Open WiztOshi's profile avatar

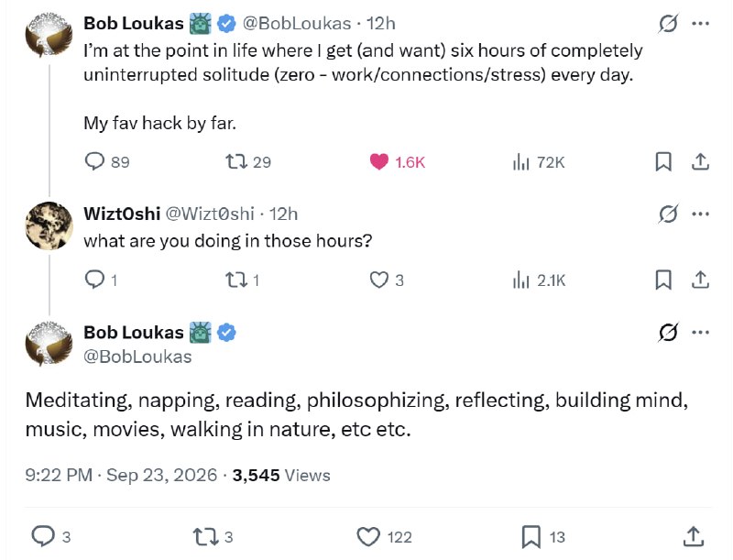49,225
